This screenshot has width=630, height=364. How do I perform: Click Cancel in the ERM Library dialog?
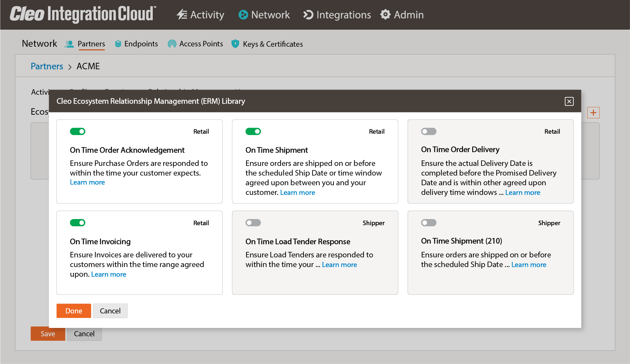click(x=110, y=311)
